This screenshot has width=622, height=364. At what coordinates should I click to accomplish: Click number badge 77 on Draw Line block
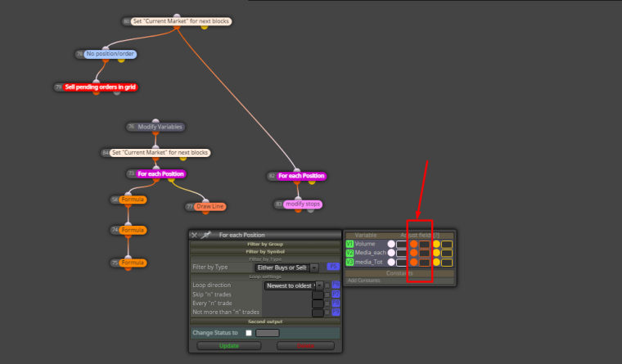(x=190, y=207)
